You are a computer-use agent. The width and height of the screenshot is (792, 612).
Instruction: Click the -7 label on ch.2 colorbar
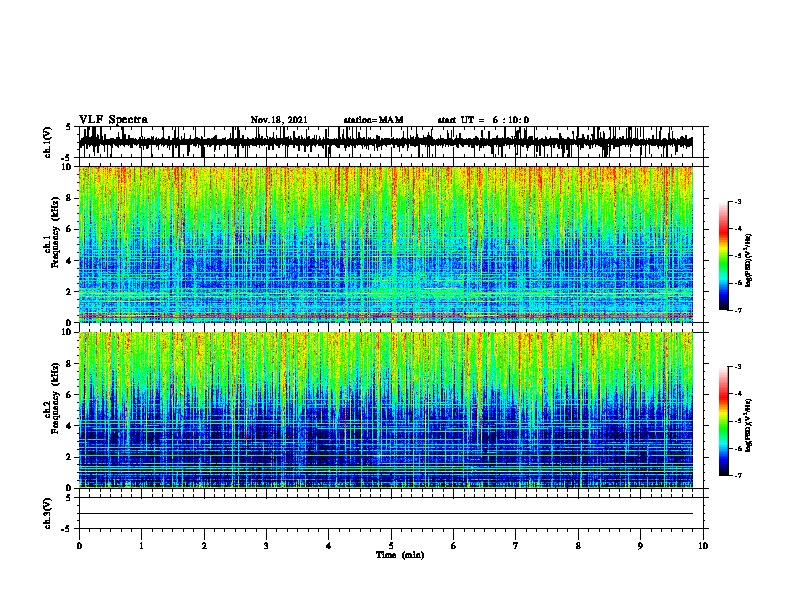(738, 475)
